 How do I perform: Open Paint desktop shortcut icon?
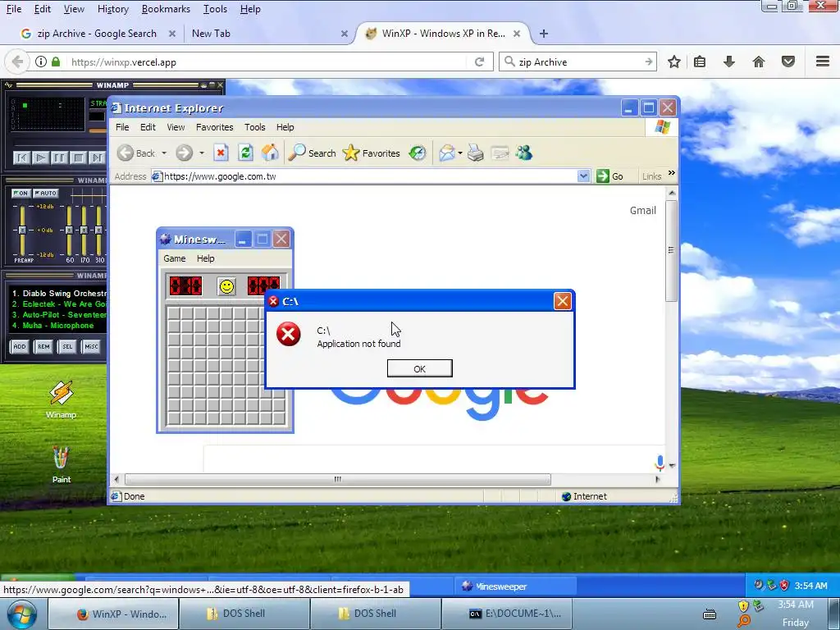click(x=61, y=464)
